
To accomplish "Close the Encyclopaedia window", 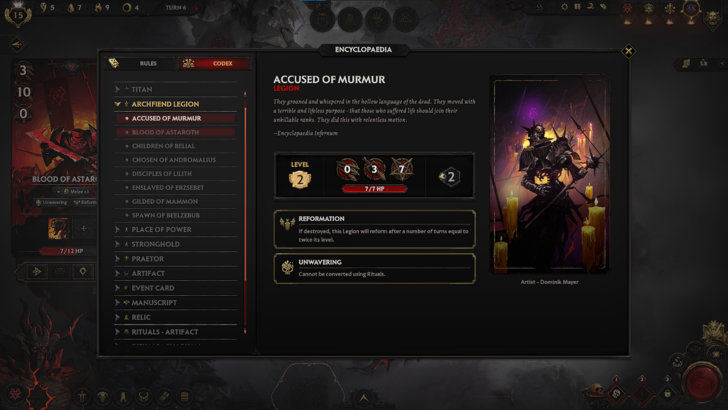I will tap(628, 51).
